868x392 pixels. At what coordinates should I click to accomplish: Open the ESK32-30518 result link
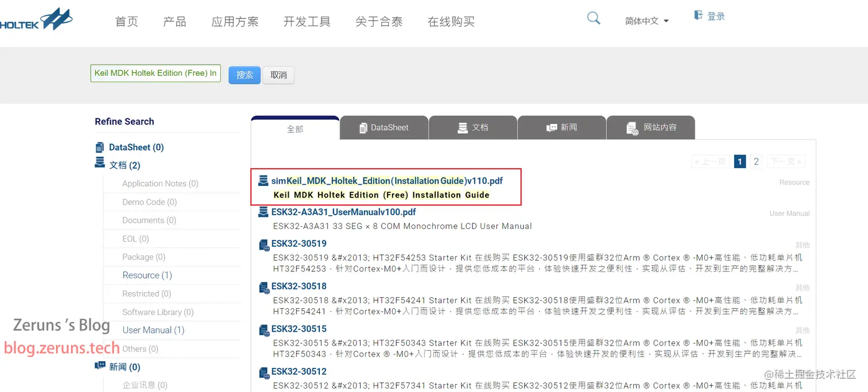[299, 286]
